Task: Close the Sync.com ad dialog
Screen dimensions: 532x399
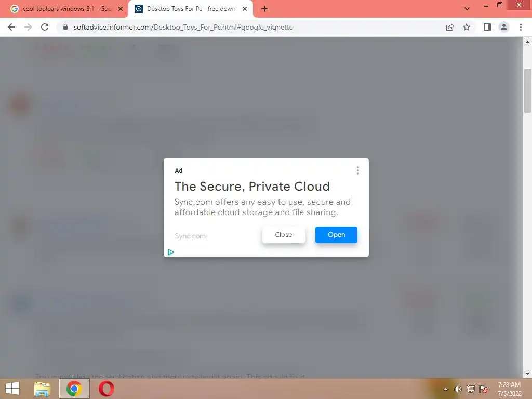Action: [x=283, y=235]
